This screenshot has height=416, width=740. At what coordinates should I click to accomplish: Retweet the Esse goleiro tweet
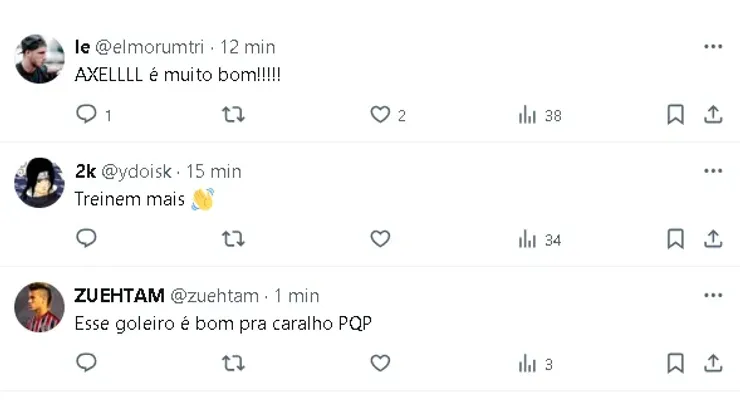pos(233,363)
